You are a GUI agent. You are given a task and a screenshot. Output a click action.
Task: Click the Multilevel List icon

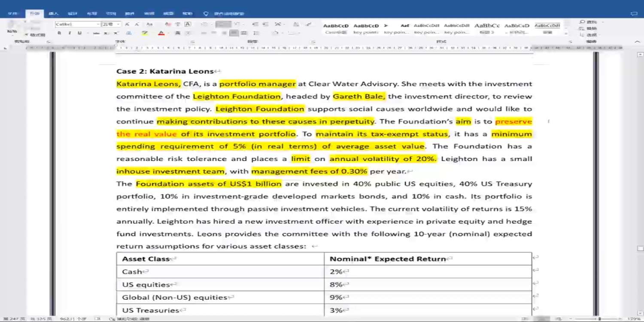[x=237, y=24]
